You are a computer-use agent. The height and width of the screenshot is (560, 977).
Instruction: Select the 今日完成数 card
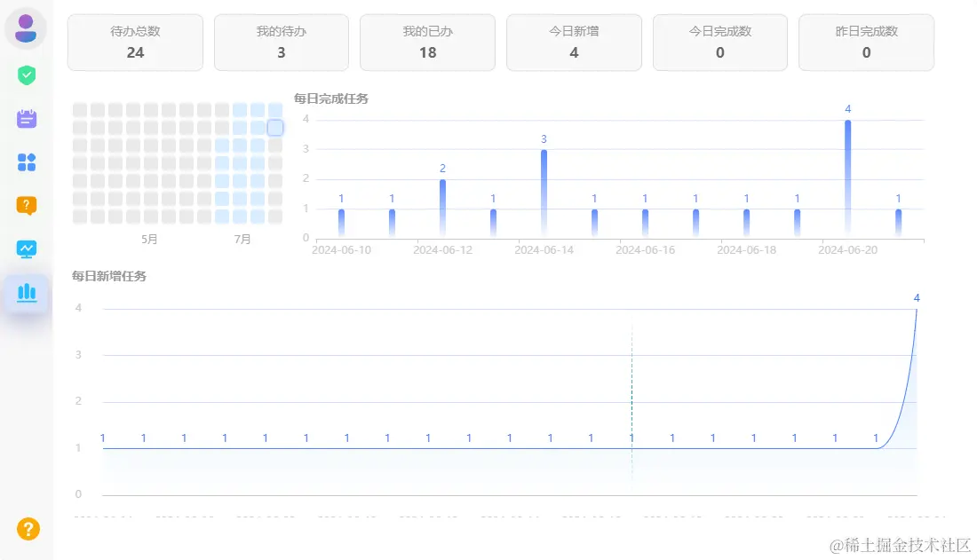coord(719,42)
